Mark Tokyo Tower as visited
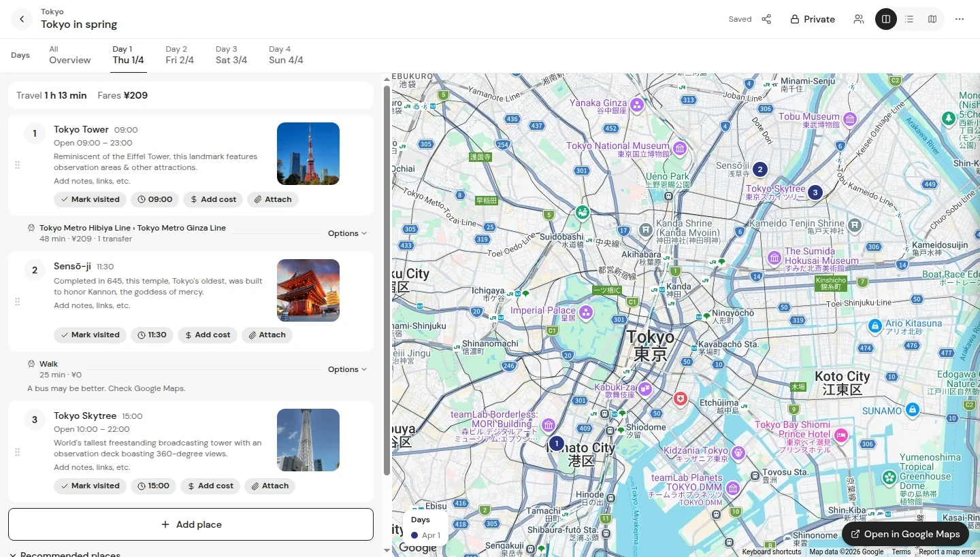The width and height of the screenshot is (980, 557). pyautogui.click(x=90, y=199)
